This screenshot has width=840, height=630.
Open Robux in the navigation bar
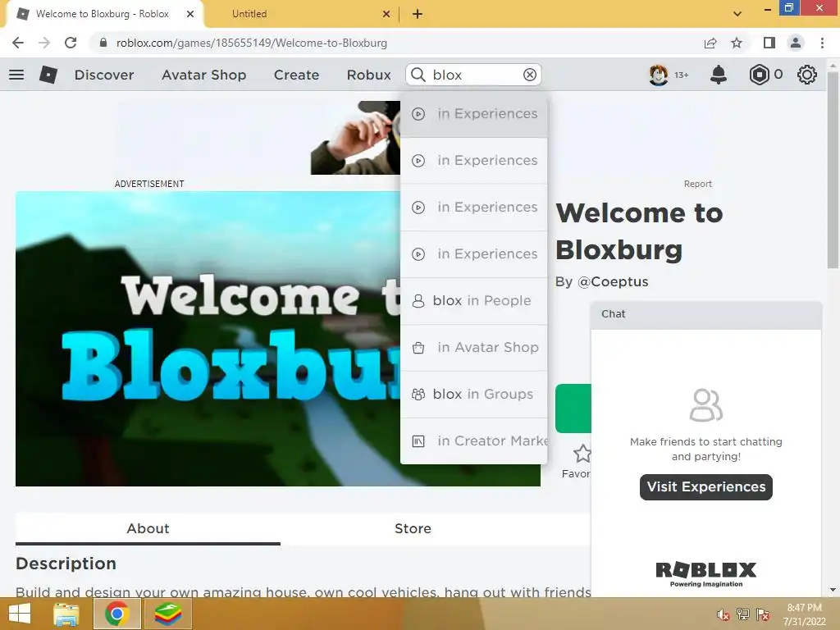point(368,75)
